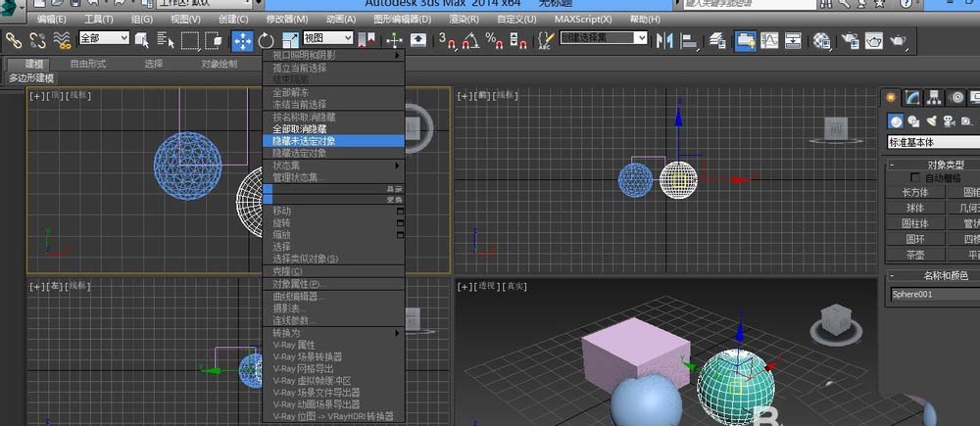Open the 视图 reference coordinate dropdown

tap(328, 38)
